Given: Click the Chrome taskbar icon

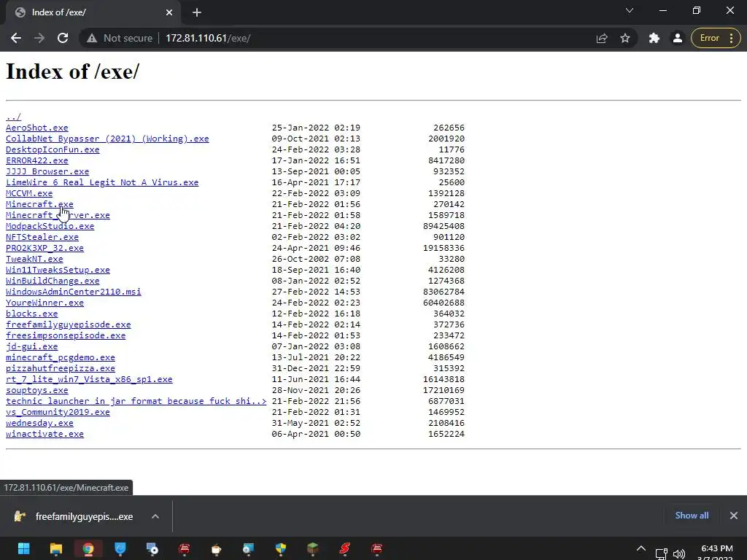Looking at the screenshot, I should tap(88, 549).
